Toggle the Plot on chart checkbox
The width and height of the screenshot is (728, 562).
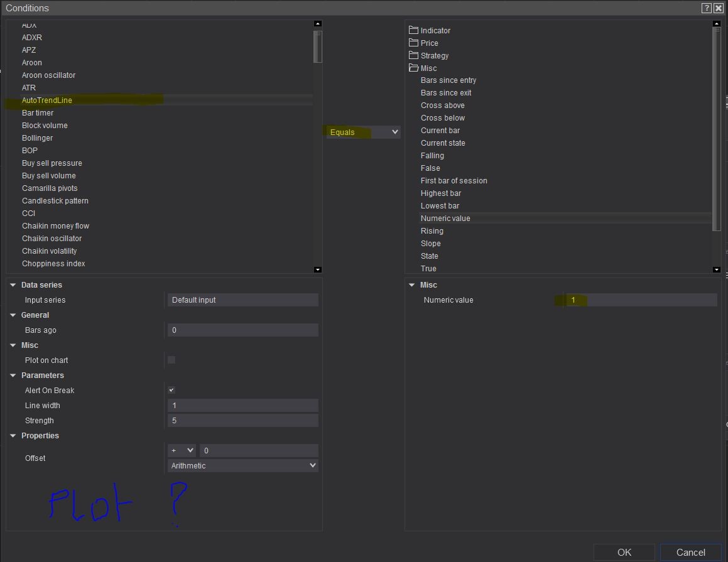[171, 360]
